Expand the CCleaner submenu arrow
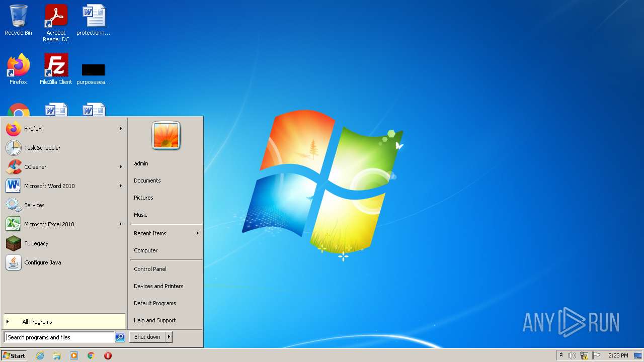The image size is (644, 362). 121,167
